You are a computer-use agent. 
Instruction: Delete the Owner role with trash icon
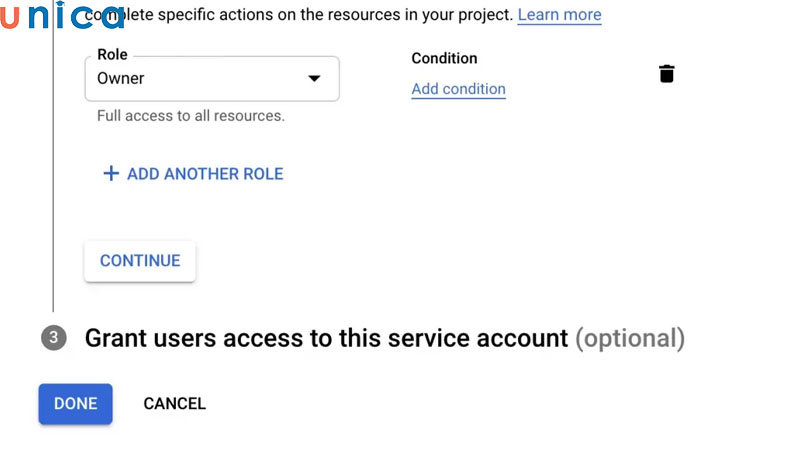tap(667, 74)
